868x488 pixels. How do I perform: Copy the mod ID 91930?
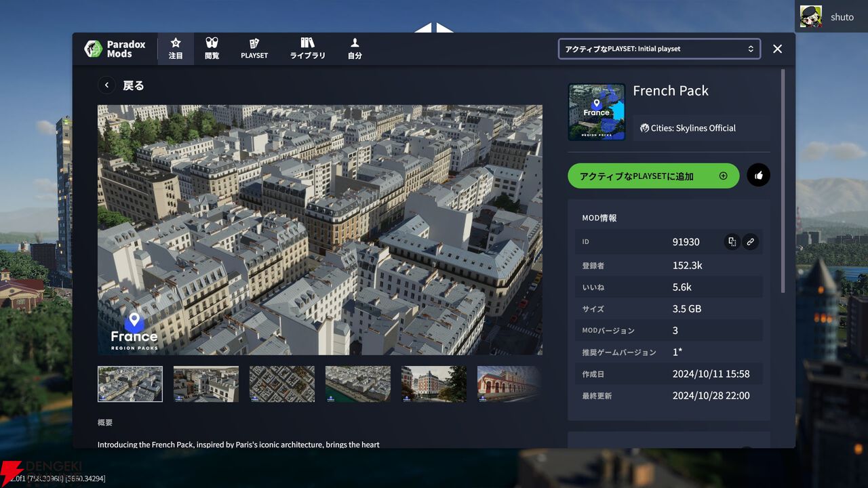tap(732, 241)
